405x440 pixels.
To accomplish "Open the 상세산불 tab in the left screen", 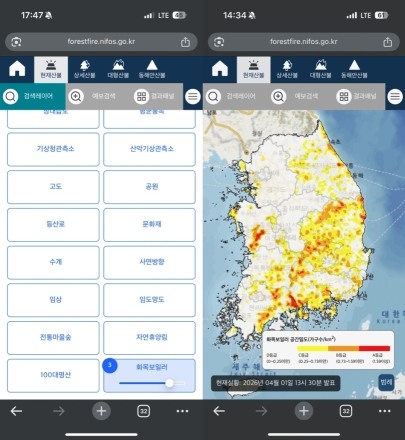I will tap(84, 70).
